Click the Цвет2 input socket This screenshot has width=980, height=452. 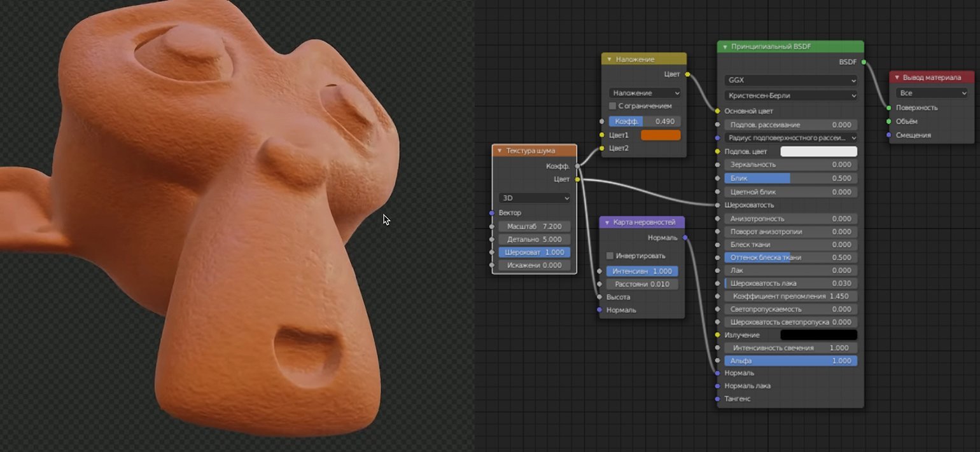coord(601,148)
